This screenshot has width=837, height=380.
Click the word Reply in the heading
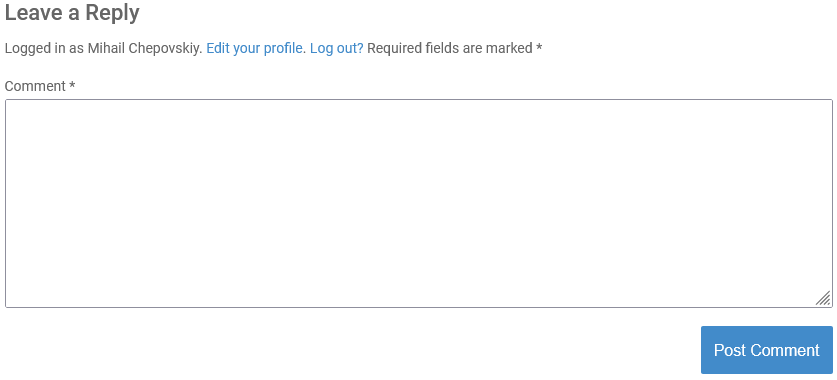point(113,12)
